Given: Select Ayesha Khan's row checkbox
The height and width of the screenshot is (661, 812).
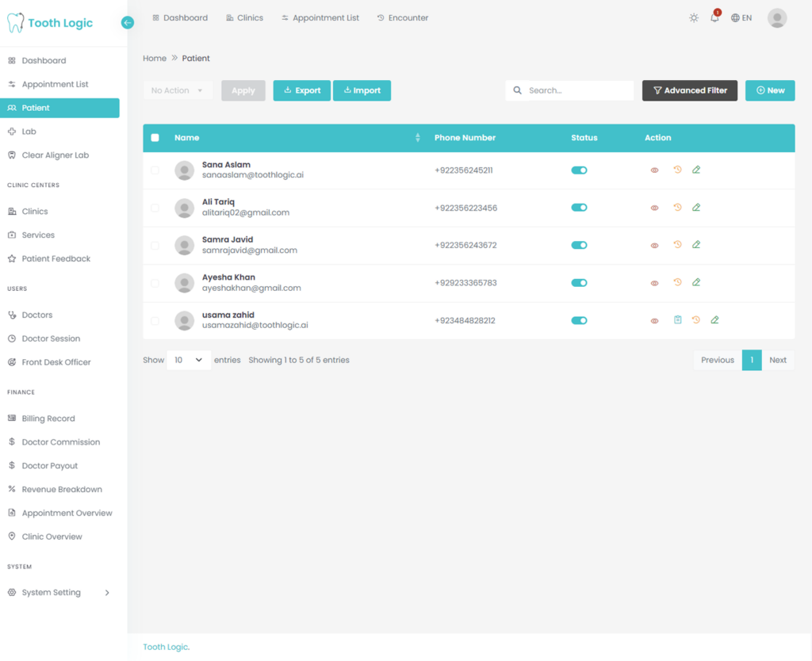Looking at the screenshot, I should click(x=155, y=283).
